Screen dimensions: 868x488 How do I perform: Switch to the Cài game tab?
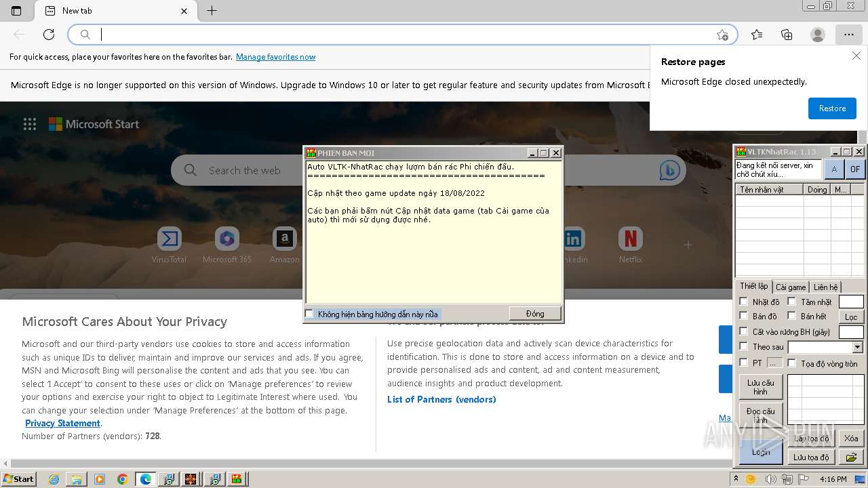[x=791, y=287]
